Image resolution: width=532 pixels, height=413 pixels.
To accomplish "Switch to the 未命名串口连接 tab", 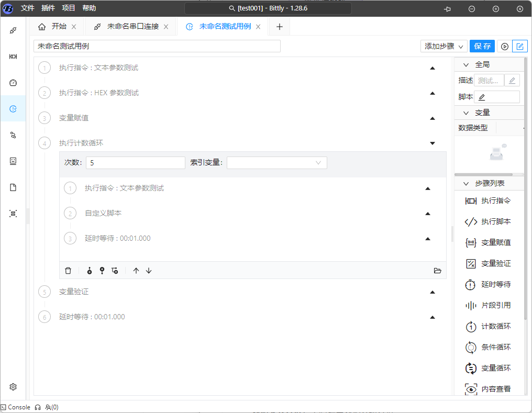I will (x=132, y=27).
